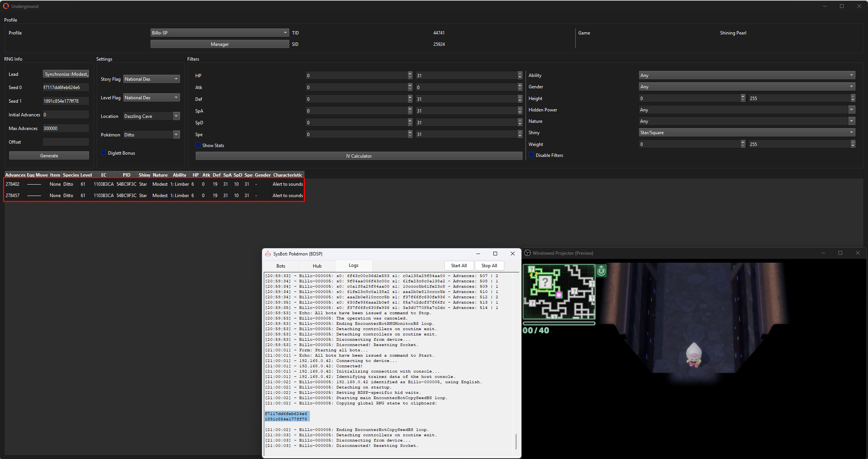Click the Logs panel vertical scrollbar
The height and width of the screenshot is (459, 868).
pyautogui.click(x=516, y=442)
